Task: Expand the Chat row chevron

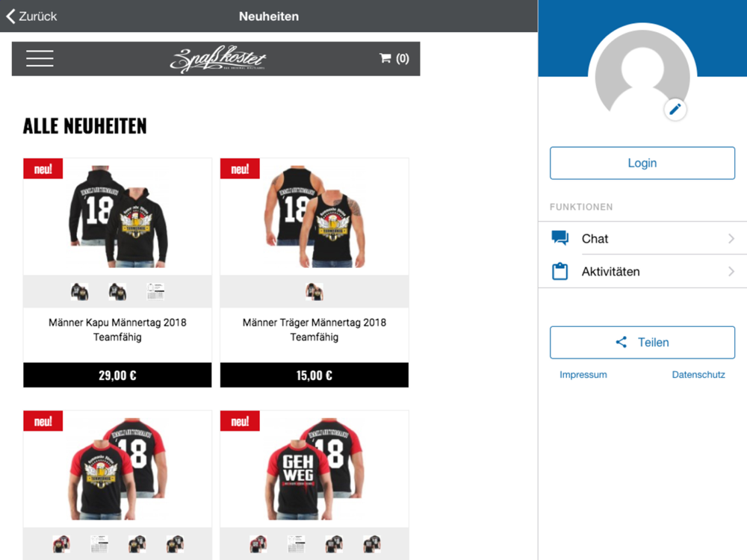Action: pos(731,238)
